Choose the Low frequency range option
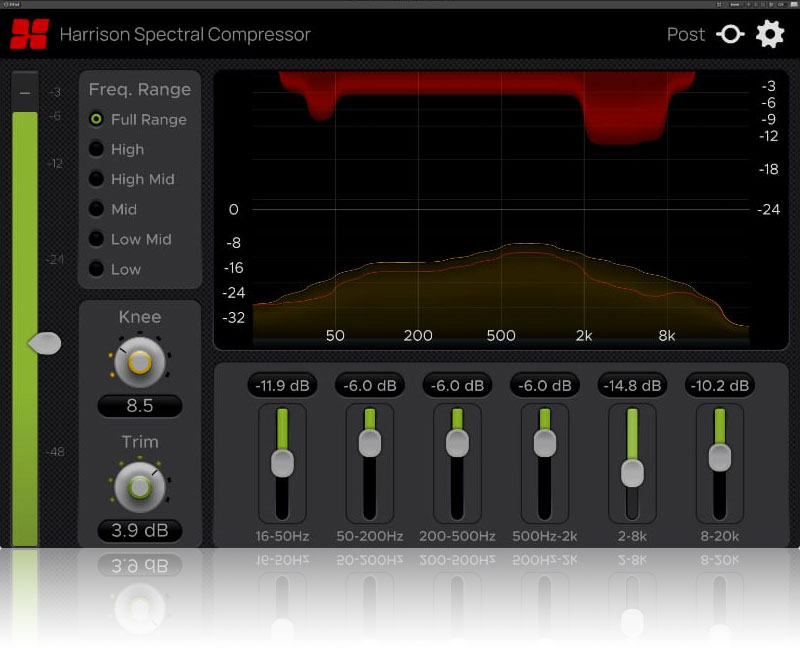 coord(96,269)
